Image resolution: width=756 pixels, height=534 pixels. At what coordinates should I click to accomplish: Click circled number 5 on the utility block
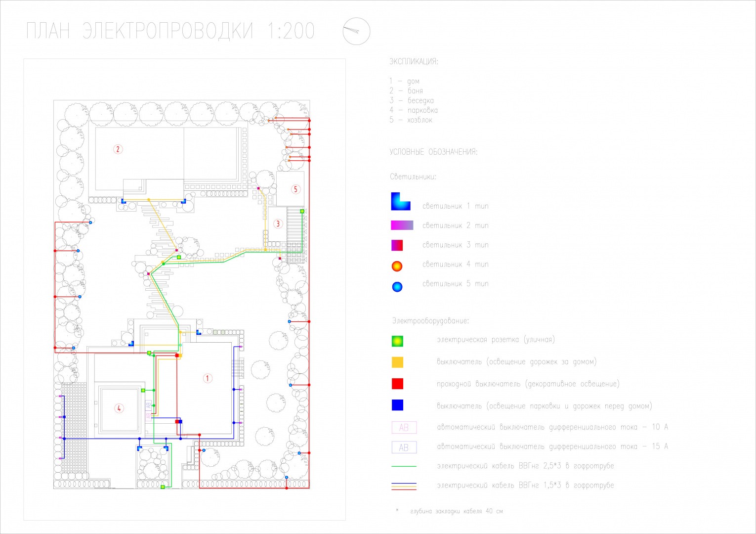(295, 189)
